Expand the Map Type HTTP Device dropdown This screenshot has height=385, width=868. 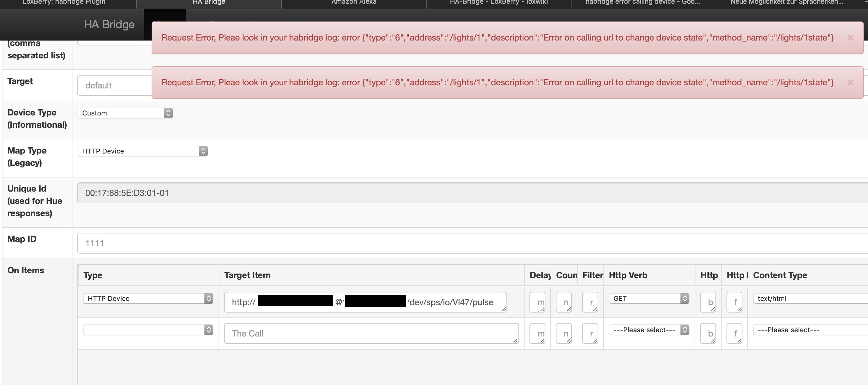pyautogui.click(x=142, y=151)
